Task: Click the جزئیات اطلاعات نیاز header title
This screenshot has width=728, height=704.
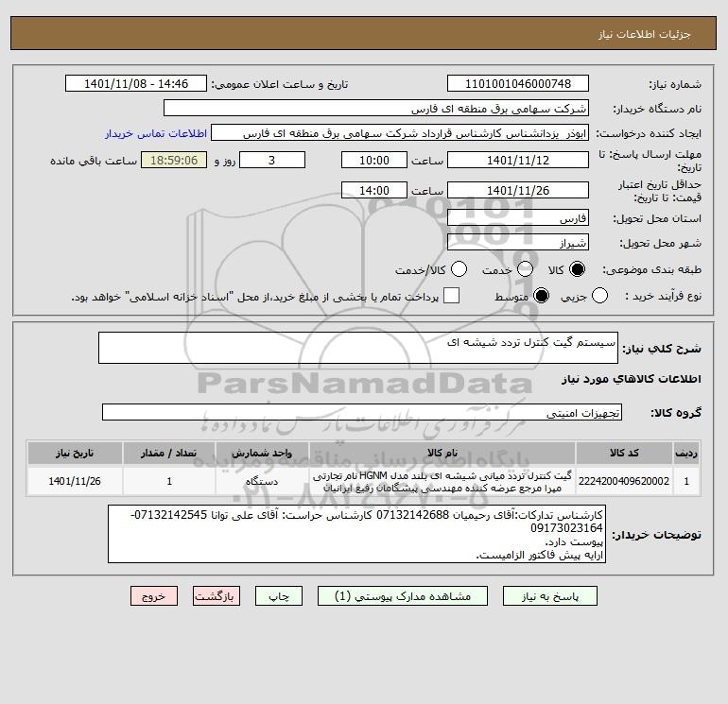Action: (x=645, y=34)
